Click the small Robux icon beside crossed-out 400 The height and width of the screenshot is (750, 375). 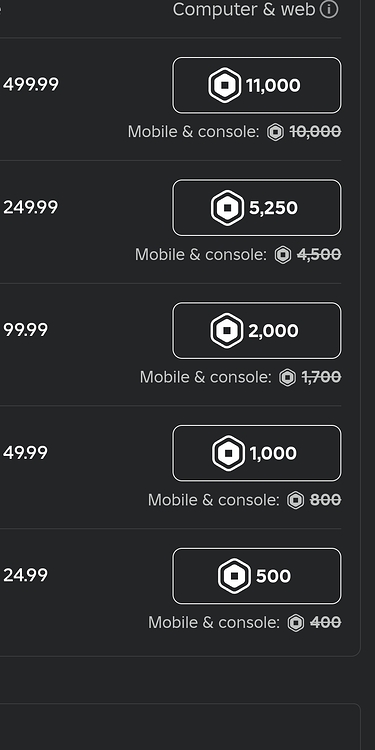tap(296, 623)
